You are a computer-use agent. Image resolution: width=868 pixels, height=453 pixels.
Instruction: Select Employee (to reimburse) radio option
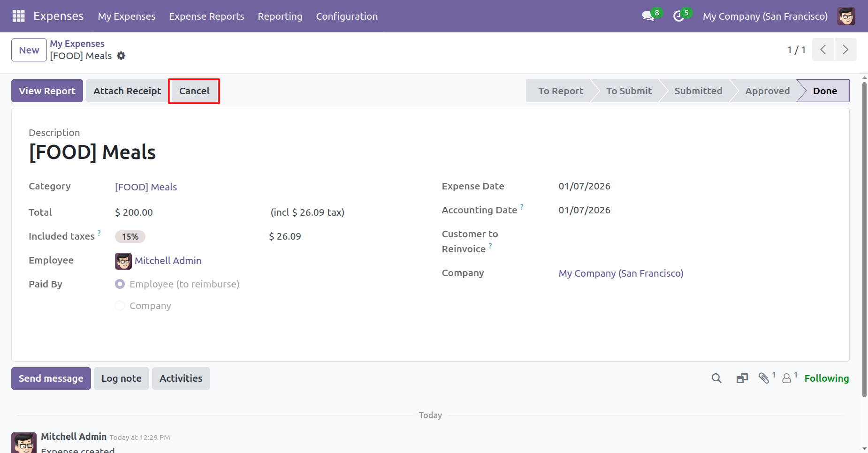pos(120,284)
